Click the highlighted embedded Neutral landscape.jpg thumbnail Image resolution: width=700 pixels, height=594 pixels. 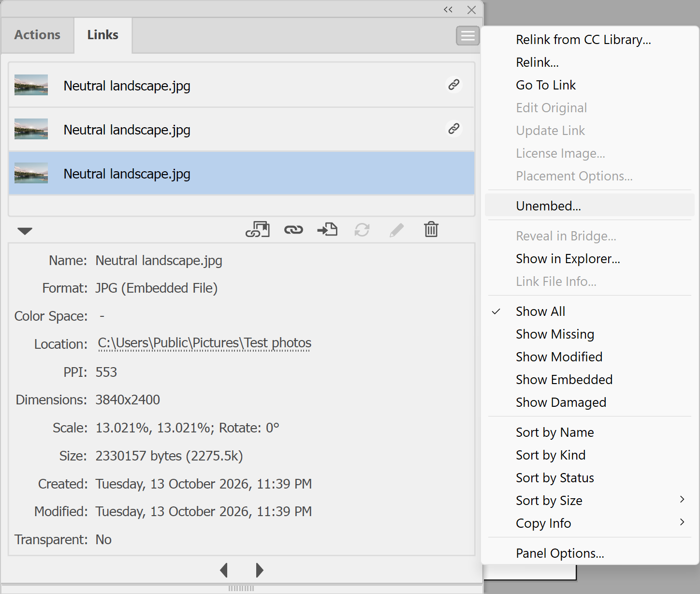31,173
